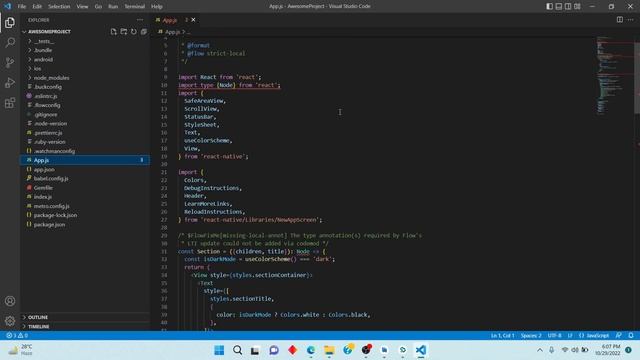Open Microsoft Edge from taskbar
This screenshot has height=360, width=640.
[311, 350]
